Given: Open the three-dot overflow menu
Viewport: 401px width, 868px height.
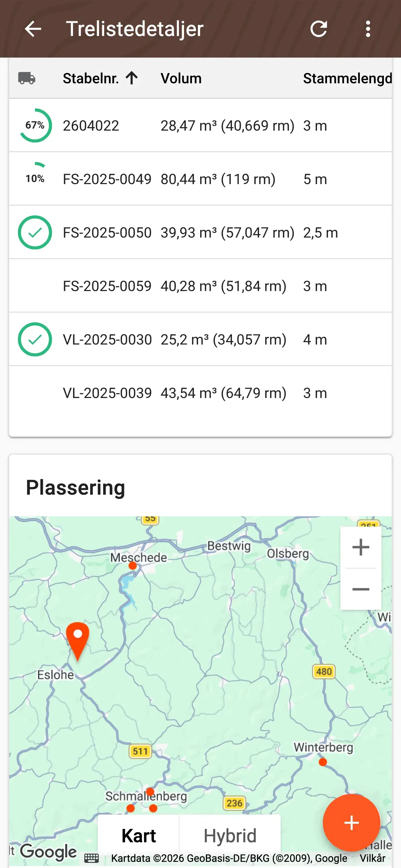Looking at the screenshot, I should point(368,29).
